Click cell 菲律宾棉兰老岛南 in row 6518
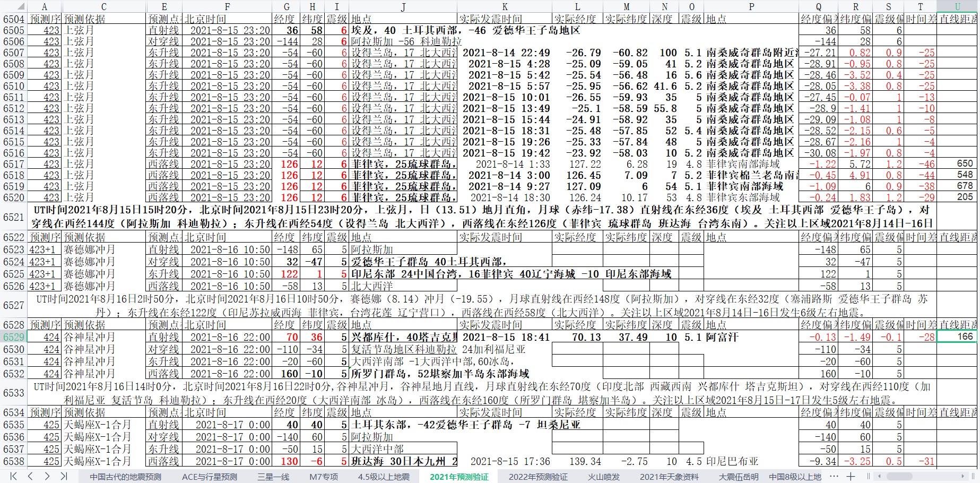This screenshot has height=483, width=980. [x=751, y=175]
